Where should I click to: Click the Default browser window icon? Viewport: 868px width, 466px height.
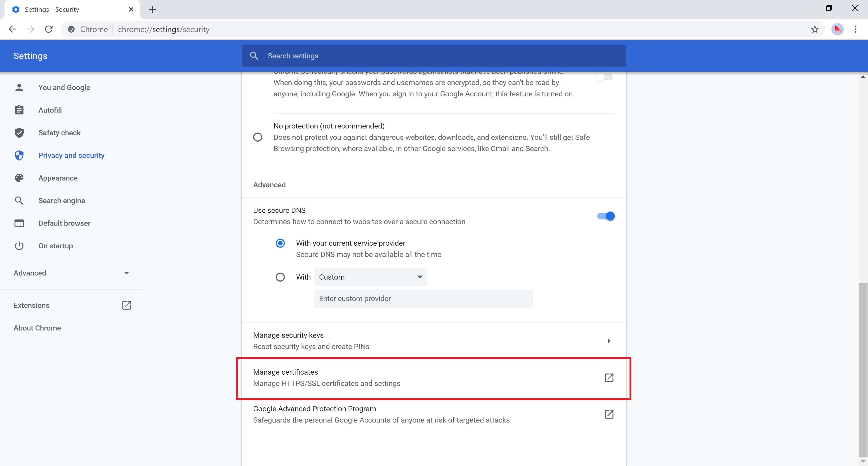tap(19, 223)
